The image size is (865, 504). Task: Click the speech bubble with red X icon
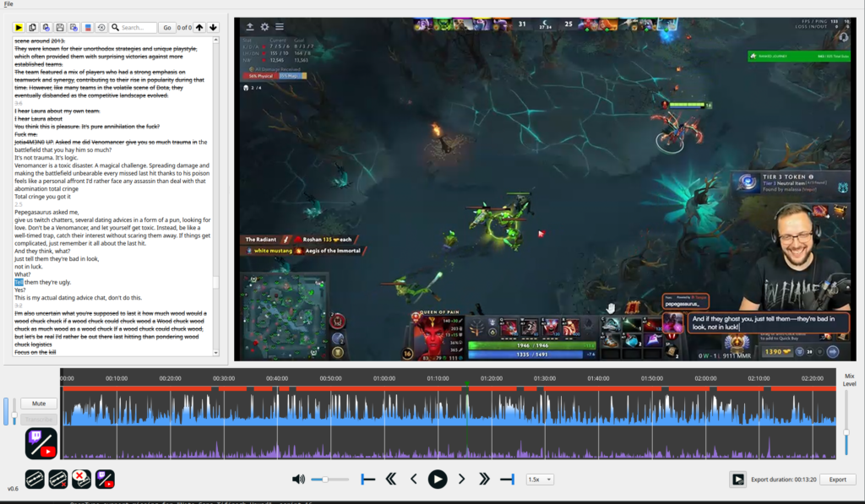tap(81, 480)
